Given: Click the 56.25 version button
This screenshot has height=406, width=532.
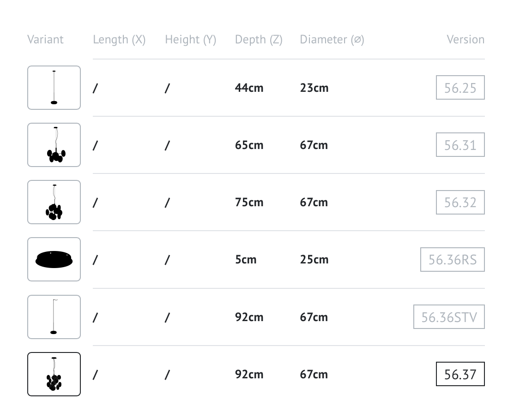Looking at the screenshot, I should [460, 88].
